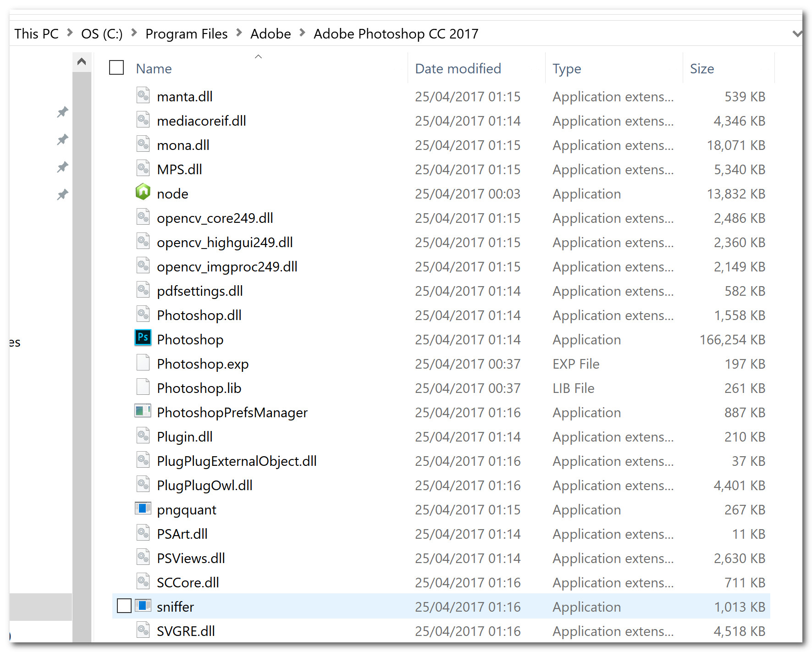Select the file name PhotoshopPrefsManager
This screenshot has height=652, width=812.
point(232,413)
